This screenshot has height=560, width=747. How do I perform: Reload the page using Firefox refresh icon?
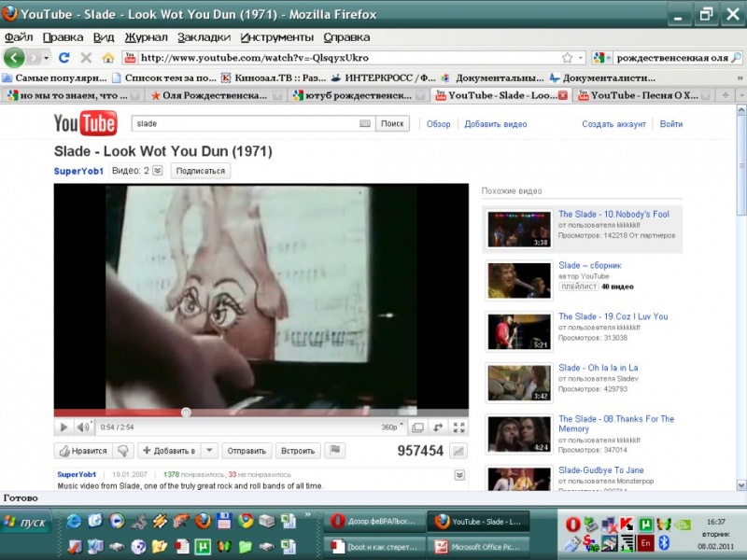click(x=64, y=58)
